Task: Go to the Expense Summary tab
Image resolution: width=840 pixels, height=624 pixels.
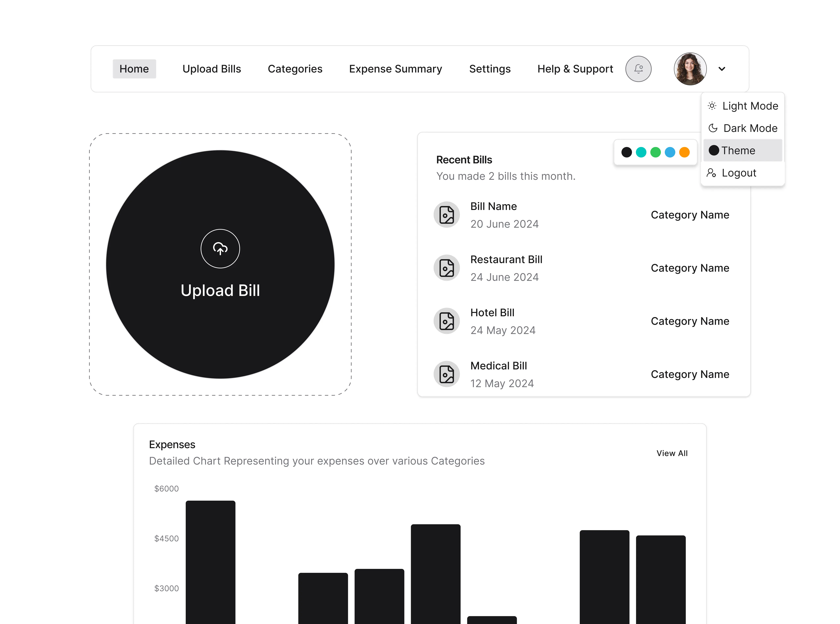Action: click(x=395, y=69)
